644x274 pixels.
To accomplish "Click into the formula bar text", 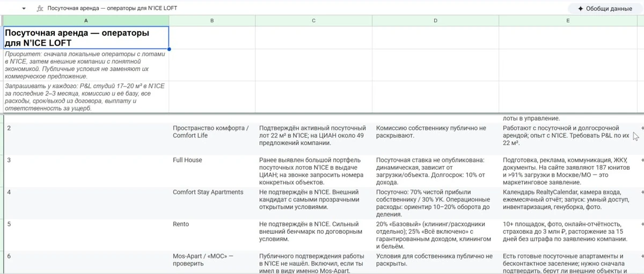I will [112, 9].
